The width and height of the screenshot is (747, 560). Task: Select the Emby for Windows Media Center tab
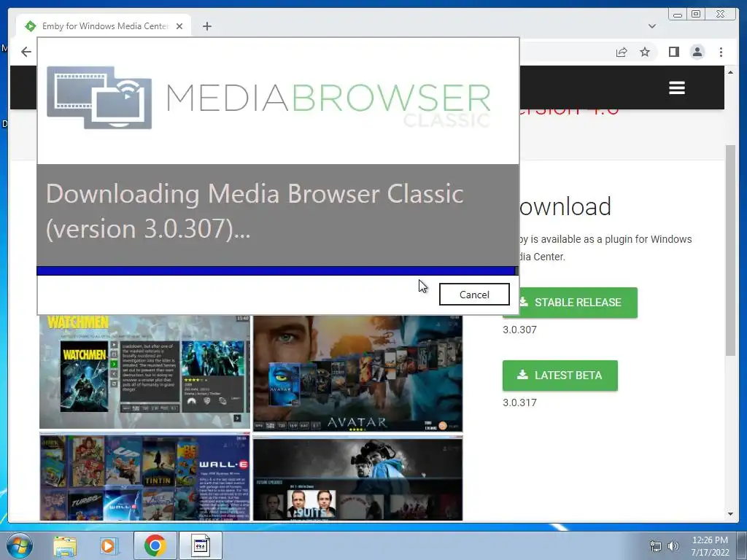point(104,26)
